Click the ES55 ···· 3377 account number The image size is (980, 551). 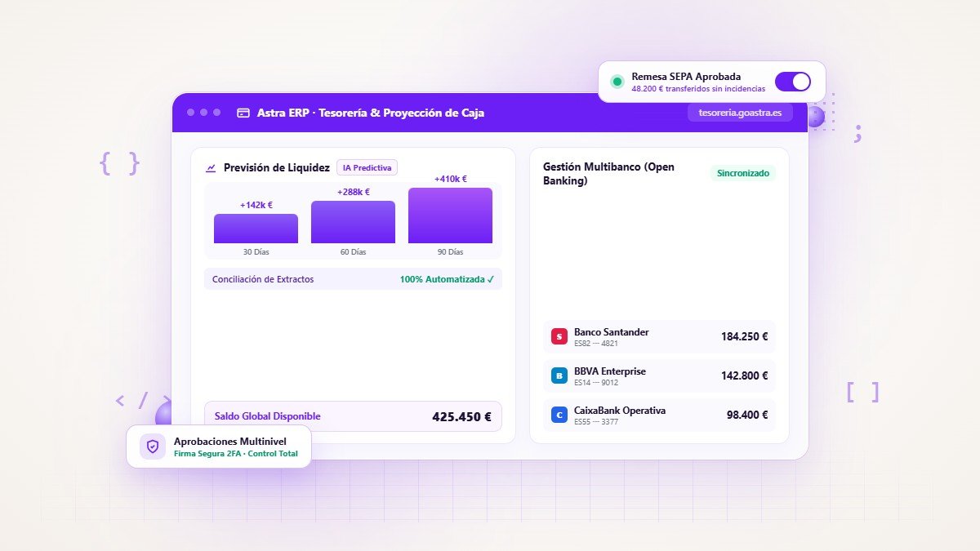point(596,422)
